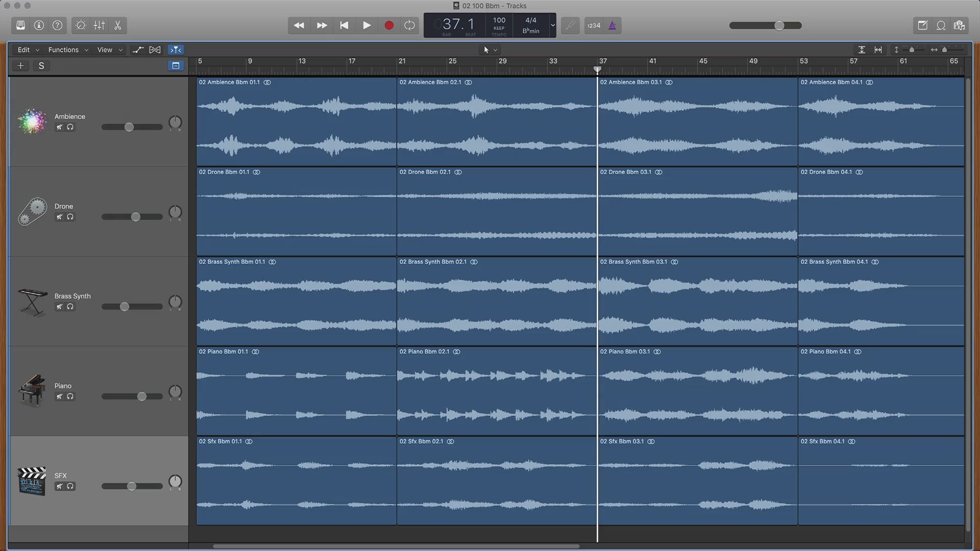This screenshot has height=551, width=980.
Task: Toggle mute on Ambience track
Action: click(x=59, y=127)
